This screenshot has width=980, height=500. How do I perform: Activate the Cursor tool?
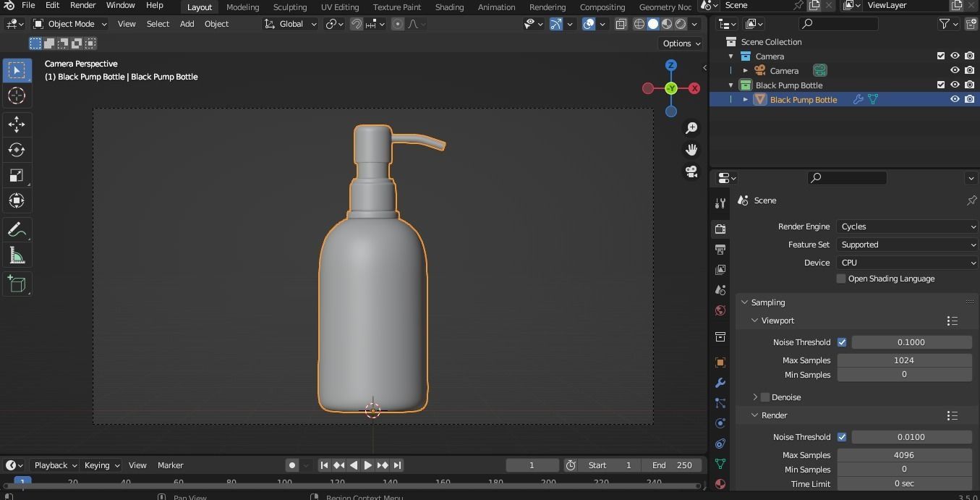[17, 96]
